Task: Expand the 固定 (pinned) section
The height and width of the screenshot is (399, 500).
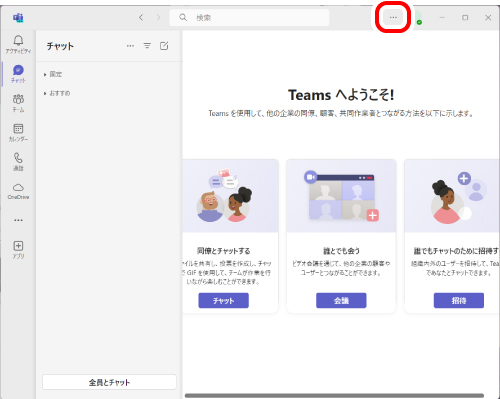Action: [x=53, y=74]
